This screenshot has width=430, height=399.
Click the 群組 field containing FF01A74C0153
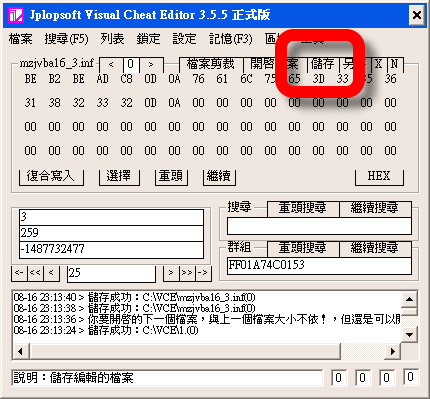(x=319, y=266)
